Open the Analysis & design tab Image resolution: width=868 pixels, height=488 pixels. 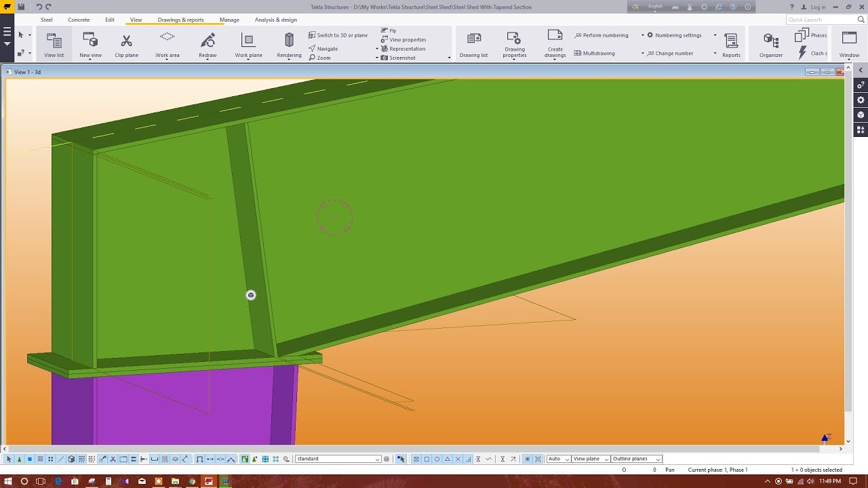click(x=275, y=20)
